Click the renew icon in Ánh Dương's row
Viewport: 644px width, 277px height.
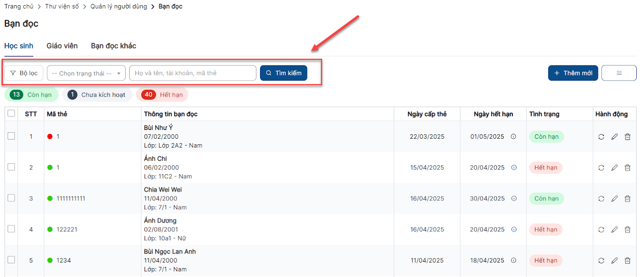(601, 229)
